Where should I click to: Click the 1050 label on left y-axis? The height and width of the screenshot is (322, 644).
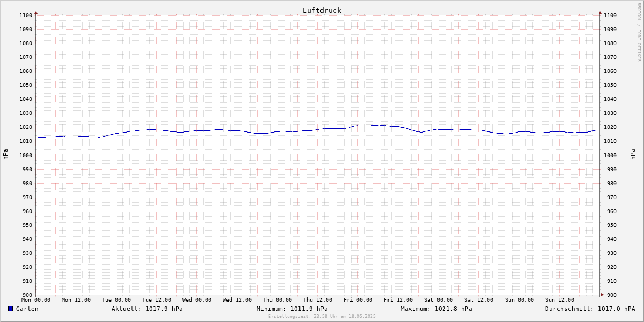pyautogui.click(x=26, y=85)
